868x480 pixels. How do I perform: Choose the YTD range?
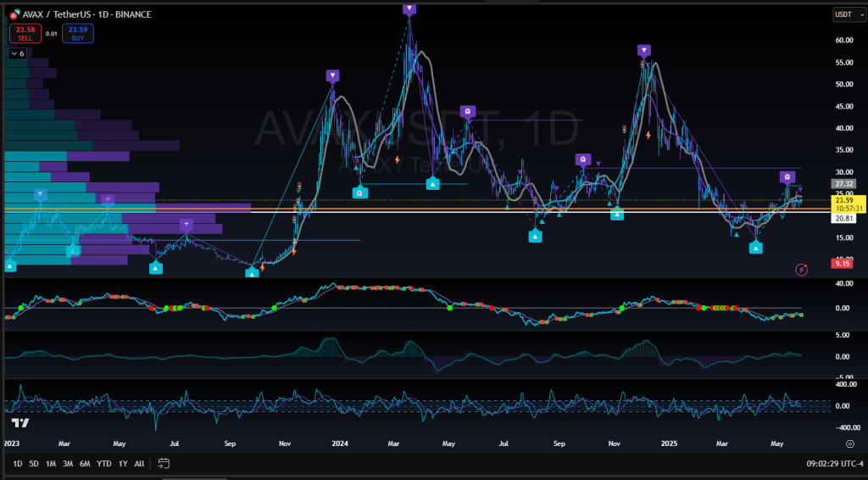tap(104, 463)
